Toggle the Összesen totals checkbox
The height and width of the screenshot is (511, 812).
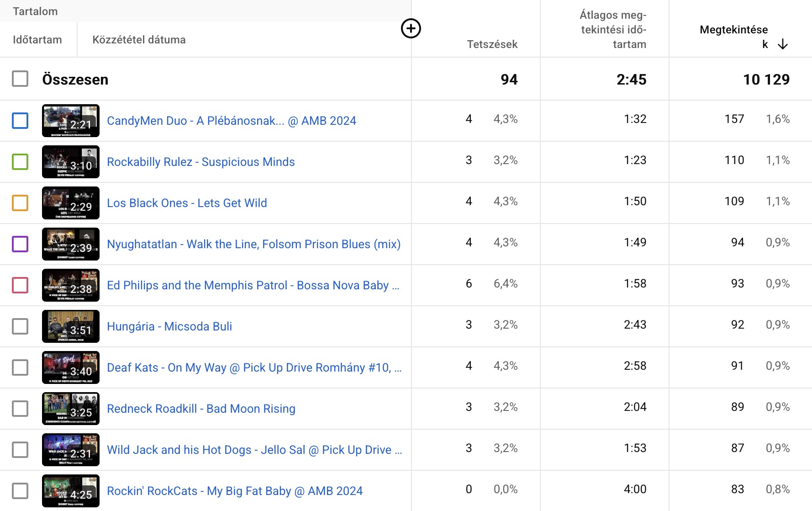pos(20,79)
